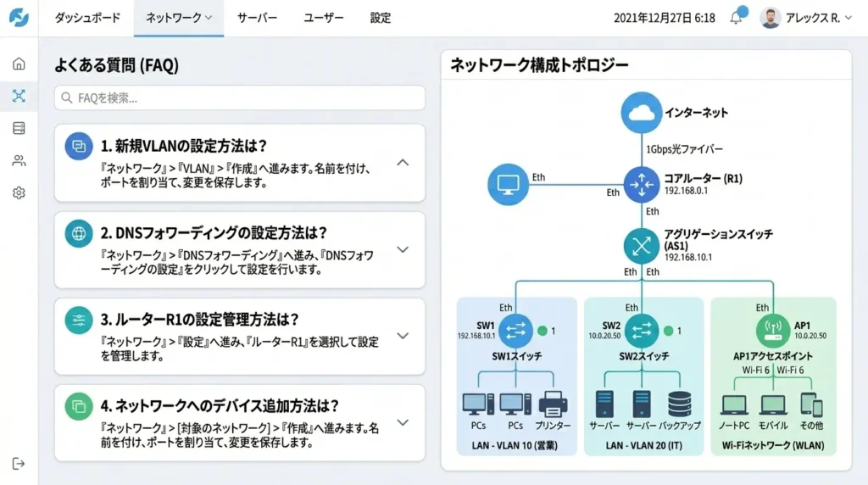868x485 pixels.
Task: Select the SW1 switch node
Action: [515, 331]
